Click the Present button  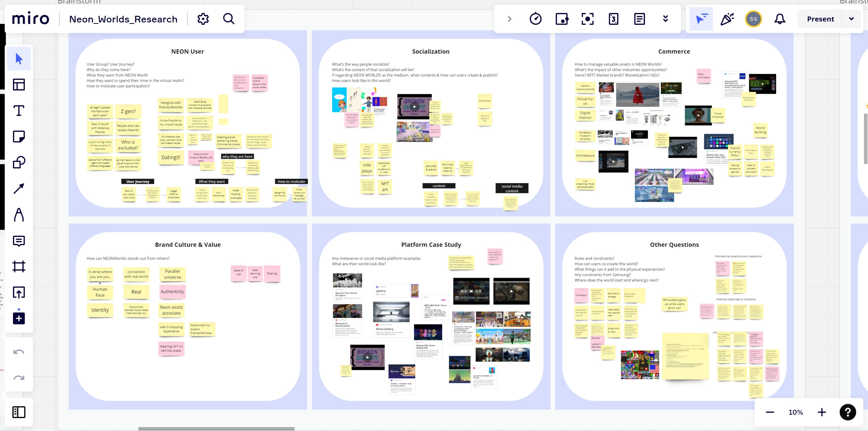click(820, 19)
